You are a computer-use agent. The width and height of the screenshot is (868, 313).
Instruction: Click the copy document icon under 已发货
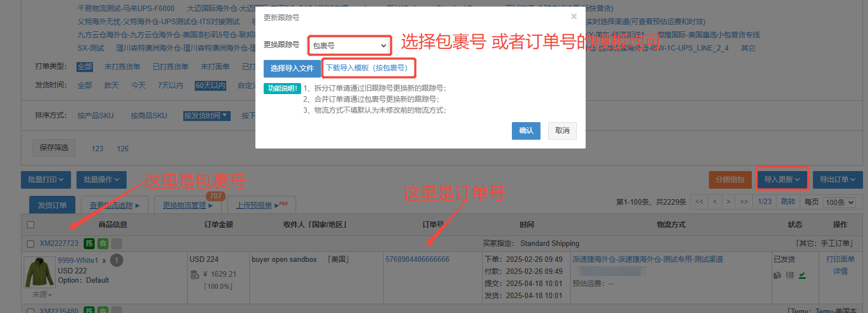coord(777,275)
